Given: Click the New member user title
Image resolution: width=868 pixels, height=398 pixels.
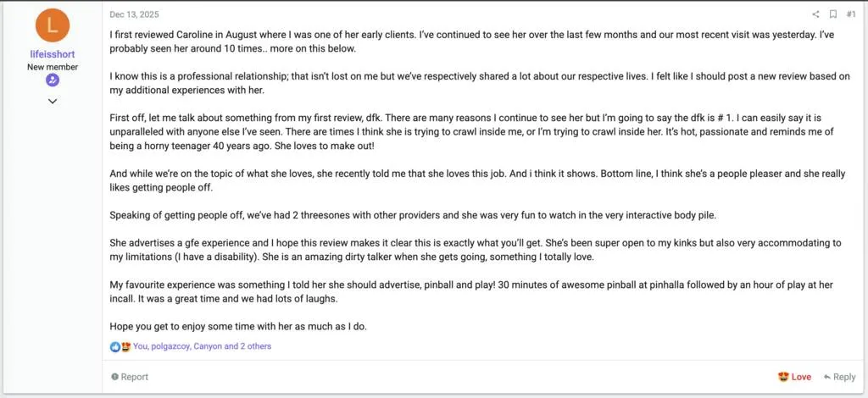Looking at the screenshot, I should pyautogui.click(x=53, y=67).
